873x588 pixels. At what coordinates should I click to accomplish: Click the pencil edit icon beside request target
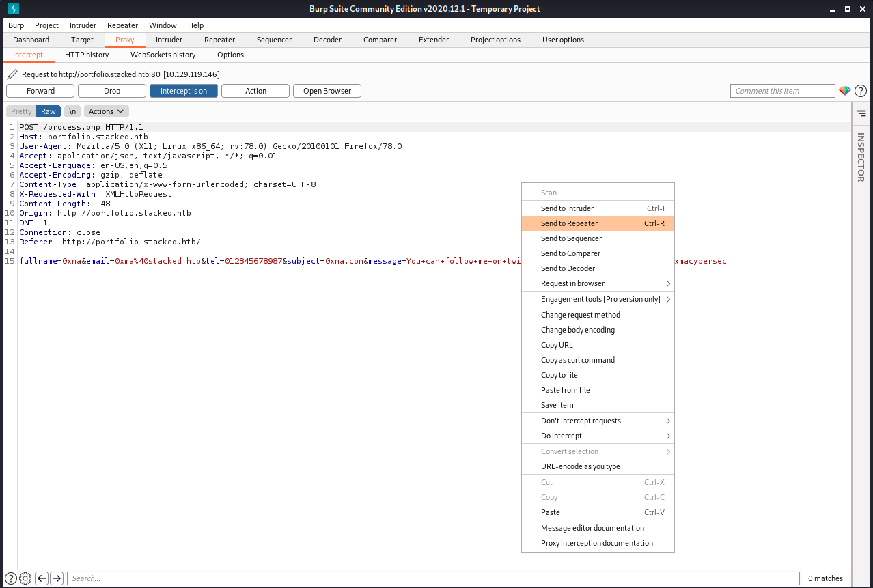tap(12, 74)
